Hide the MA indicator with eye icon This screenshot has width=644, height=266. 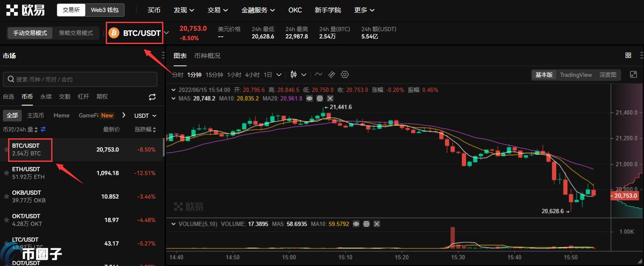coord(309,98)
